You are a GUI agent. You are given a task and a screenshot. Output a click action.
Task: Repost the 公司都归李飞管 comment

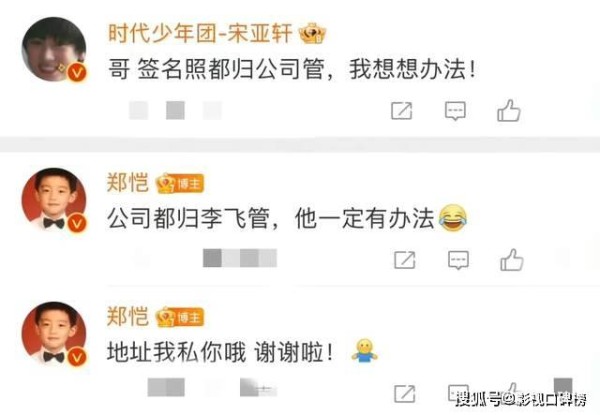(x=404, y=260)
